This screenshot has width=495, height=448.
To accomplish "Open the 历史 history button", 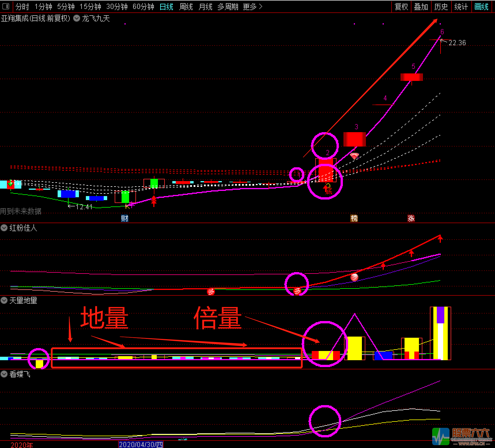I will tap(441, 7).
